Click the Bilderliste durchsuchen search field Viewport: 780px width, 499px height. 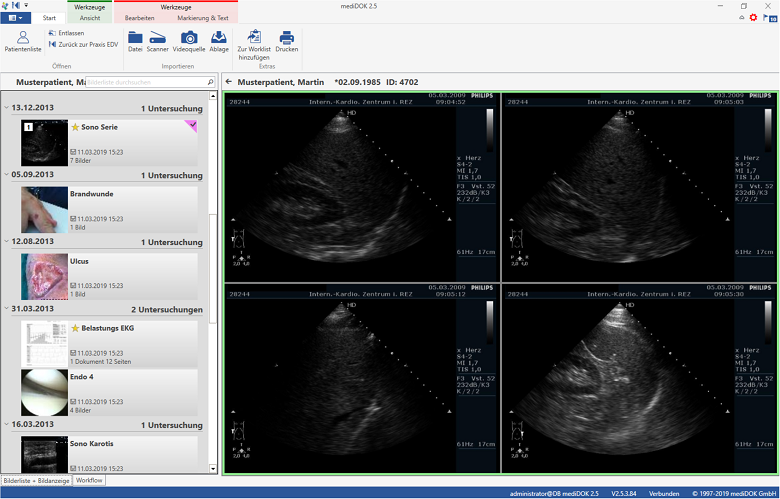[x=146, y=81]
